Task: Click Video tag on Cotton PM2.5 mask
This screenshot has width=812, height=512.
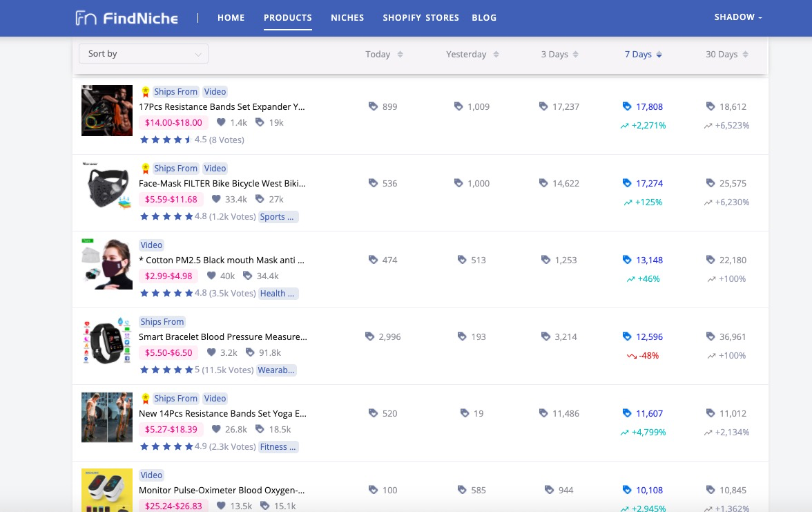Action: pyautogui.click(x=151, y=245)
